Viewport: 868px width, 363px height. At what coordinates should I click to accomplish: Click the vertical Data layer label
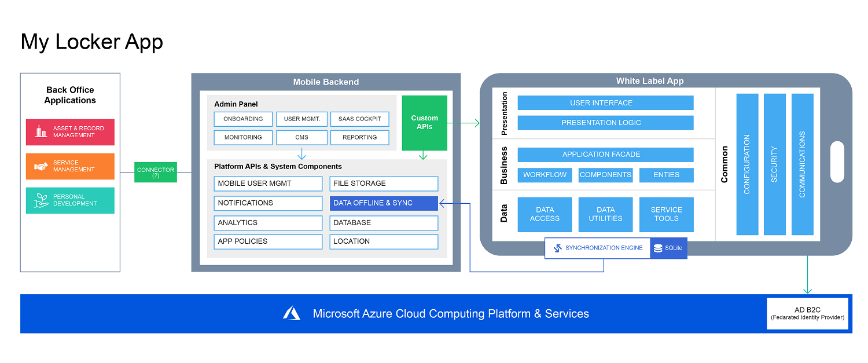(x=504, y=214)
